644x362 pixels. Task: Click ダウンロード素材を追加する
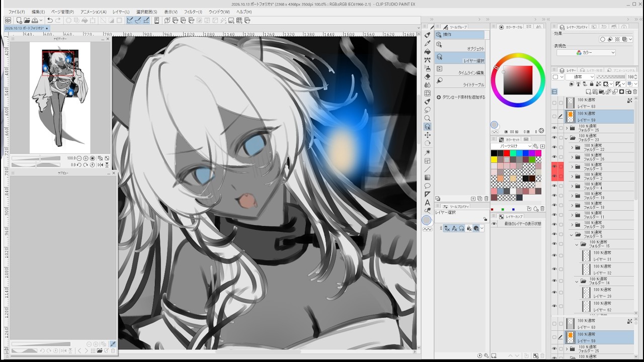pyautogui.click(x=461, y=97)
